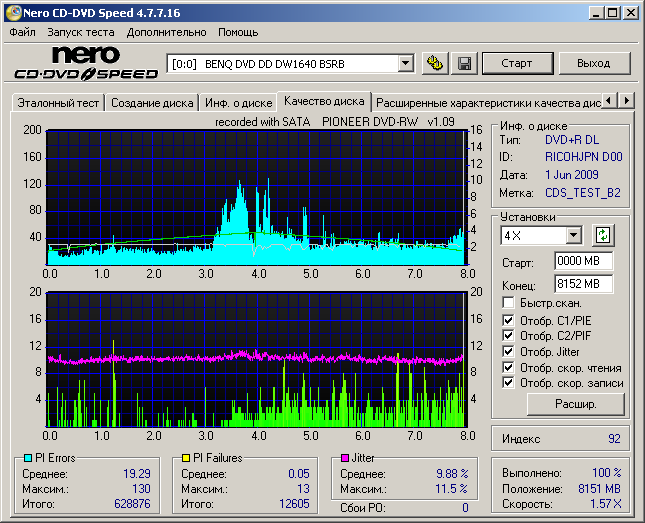Click the recorded with SATA PIONEER caption
Viewport: 645px width, 523px height.
click(335, 122)
